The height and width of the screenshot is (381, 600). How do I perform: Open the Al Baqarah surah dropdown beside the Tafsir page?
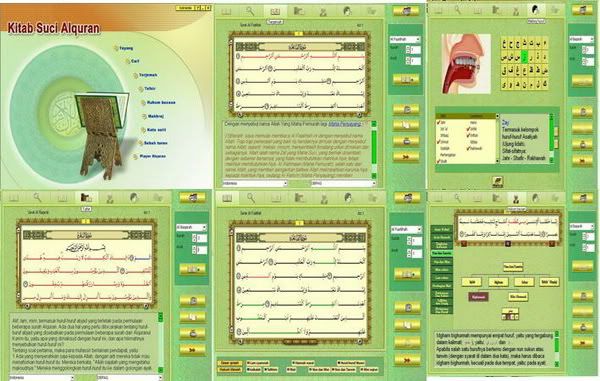tap(191, 228)
